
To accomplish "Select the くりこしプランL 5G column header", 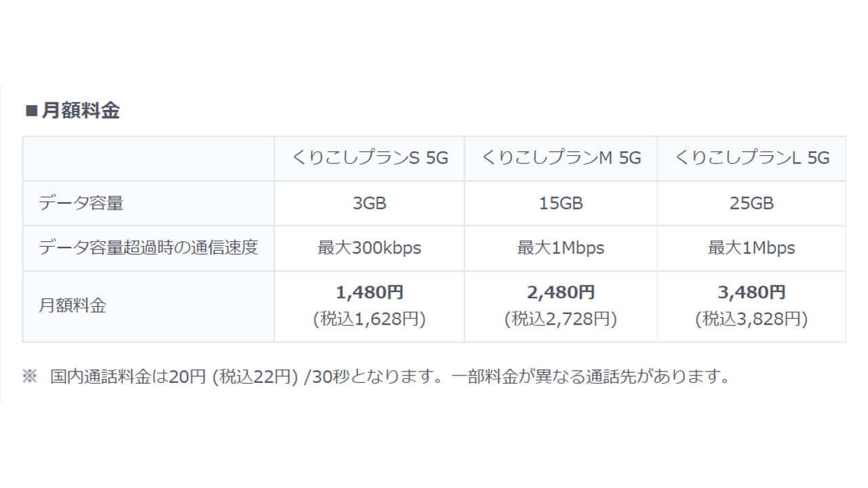I will 751,158.
